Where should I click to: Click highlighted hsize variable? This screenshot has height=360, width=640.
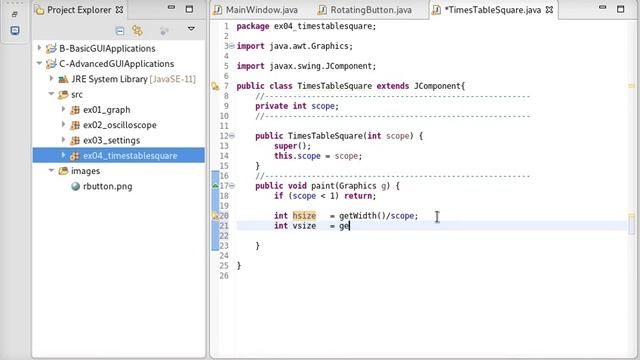[x=304, y=216]
